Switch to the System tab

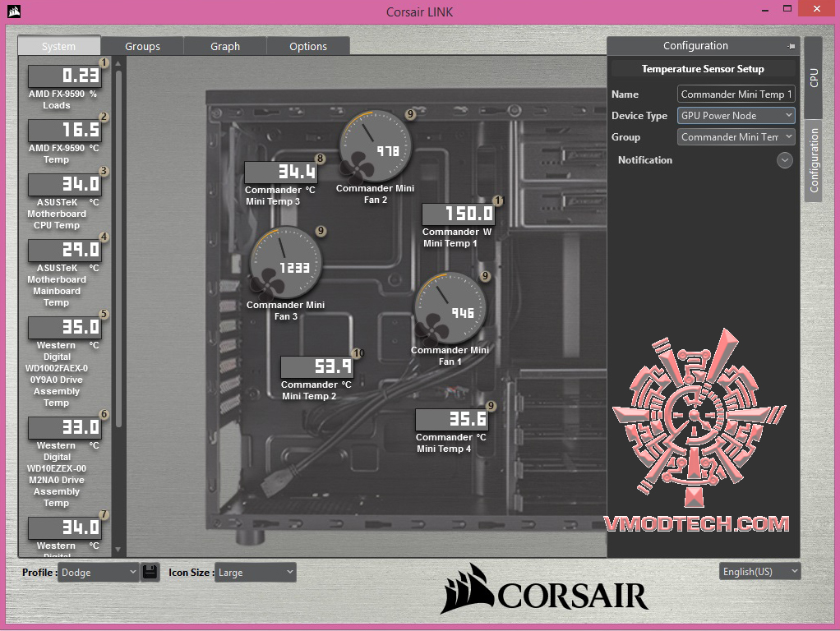point(59,46)
